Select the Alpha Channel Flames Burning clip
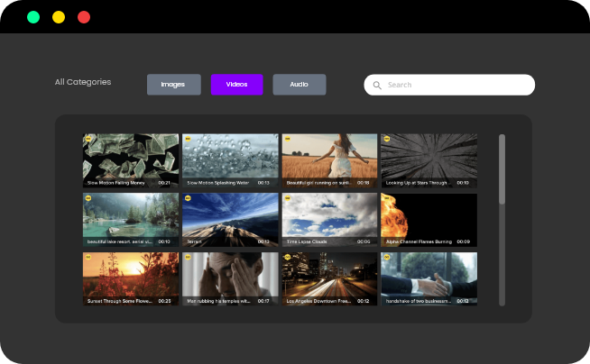 (x=429, y=216)
